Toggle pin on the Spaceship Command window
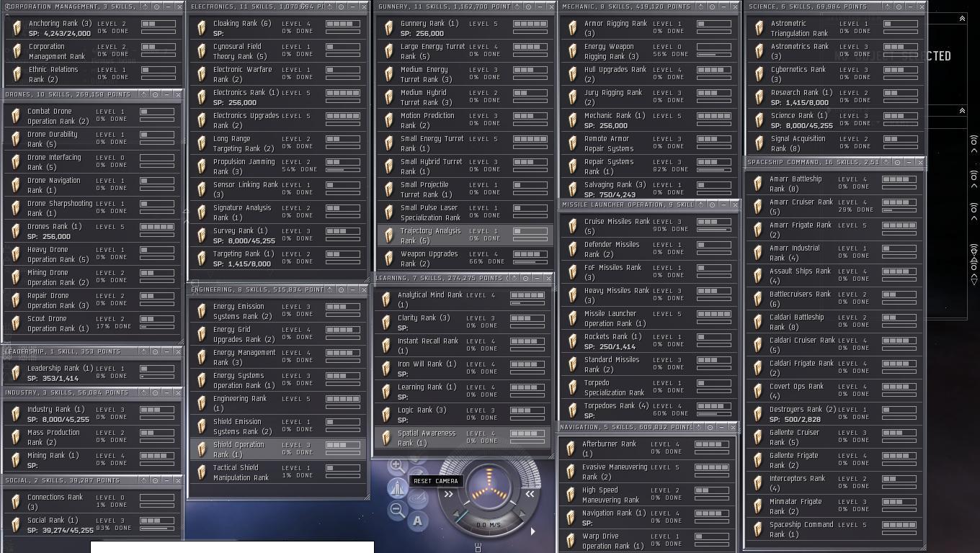Viewport: 980px width, 553px height. [885, 162]
